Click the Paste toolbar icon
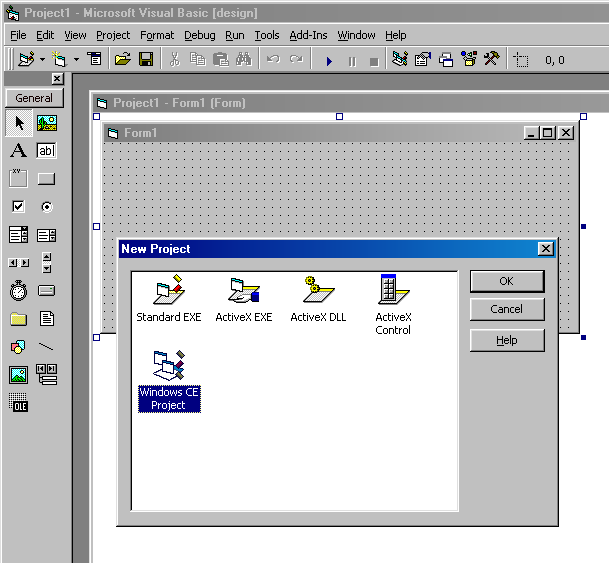This screenshot has width=609, height=563. click(x=221, y=59)
